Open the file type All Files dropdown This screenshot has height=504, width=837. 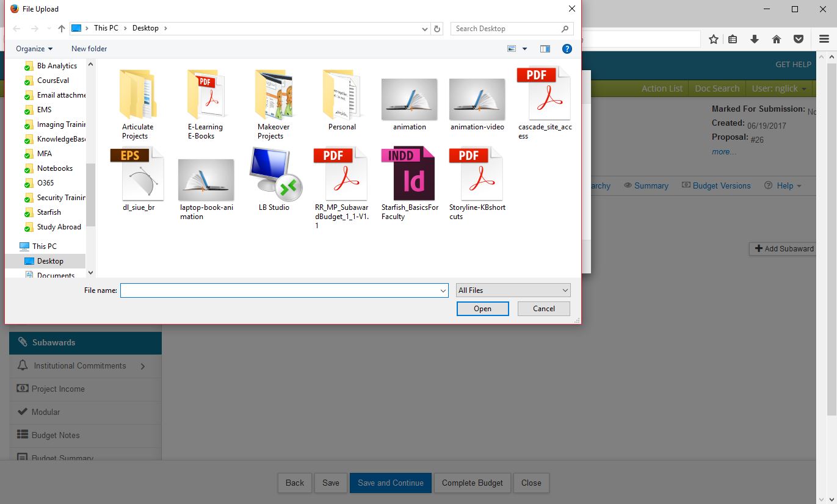513,290
